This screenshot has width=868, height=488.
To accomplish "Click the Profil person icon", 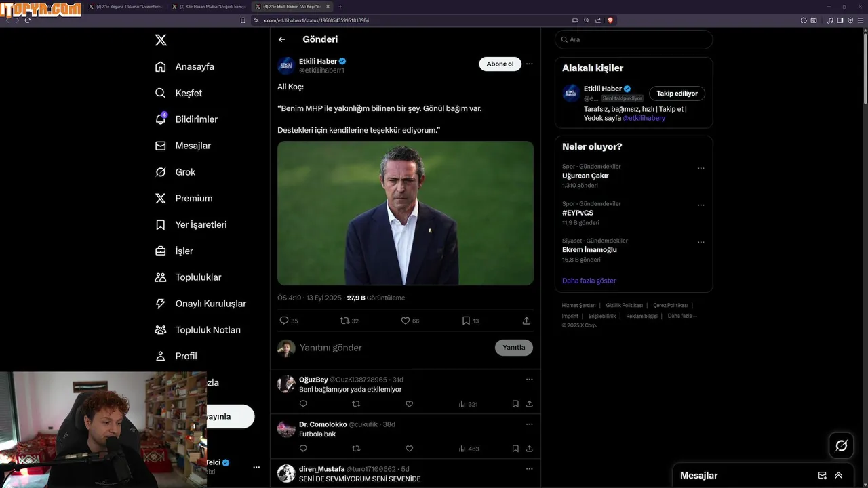I will [x=161, y=356].
